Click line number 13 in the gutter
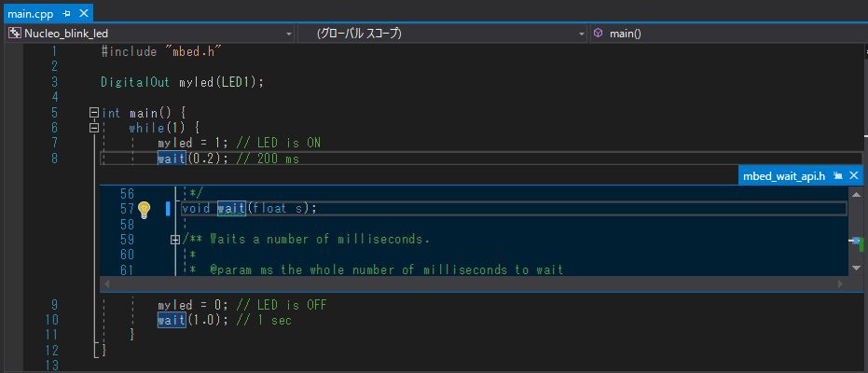Screen dimensions: 868x373 click(51, 366)
